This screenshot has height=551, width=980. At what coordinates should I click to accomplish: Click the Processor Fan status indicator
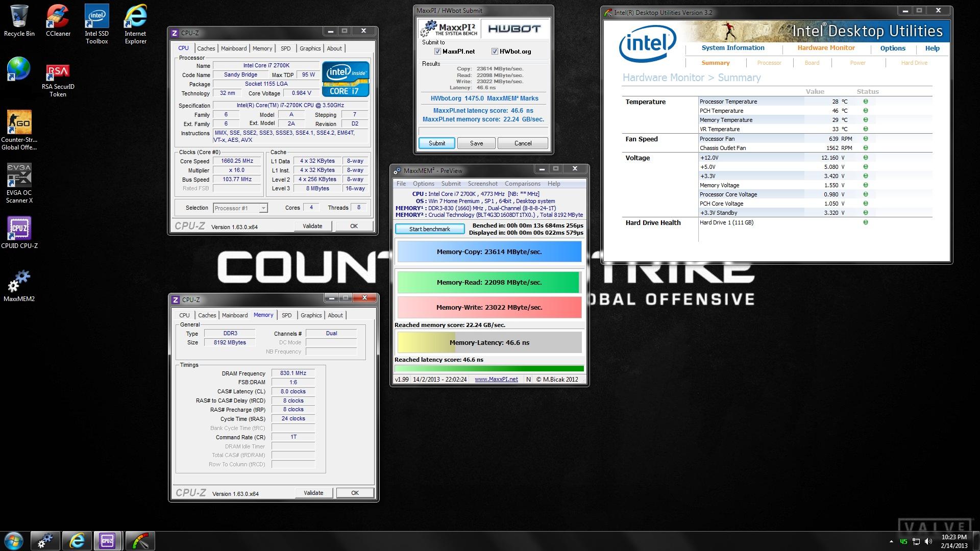click(866, 139)
